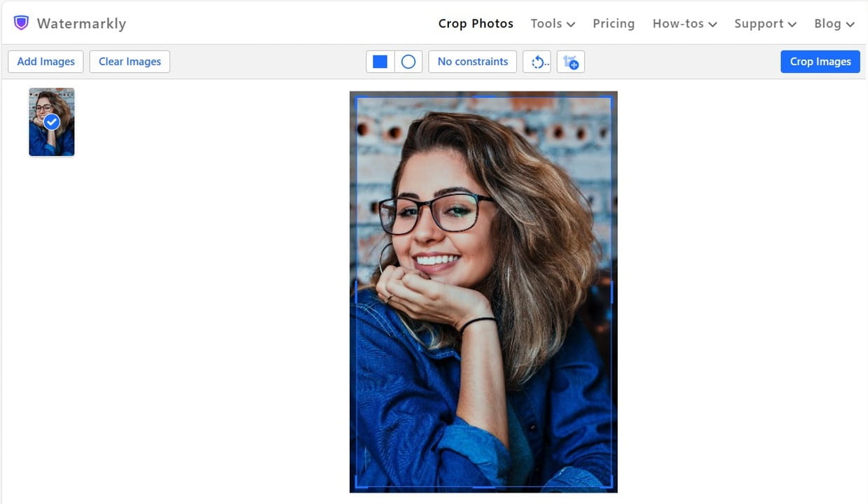Click the bottom-right crop corner handle

611,486
